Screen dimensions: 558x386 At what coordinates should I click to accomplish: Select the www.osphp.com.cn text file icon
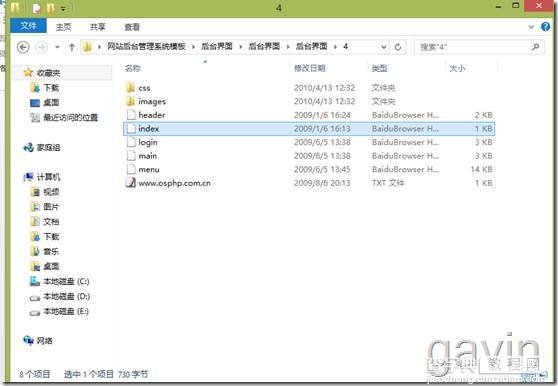(x=131, y=183)
